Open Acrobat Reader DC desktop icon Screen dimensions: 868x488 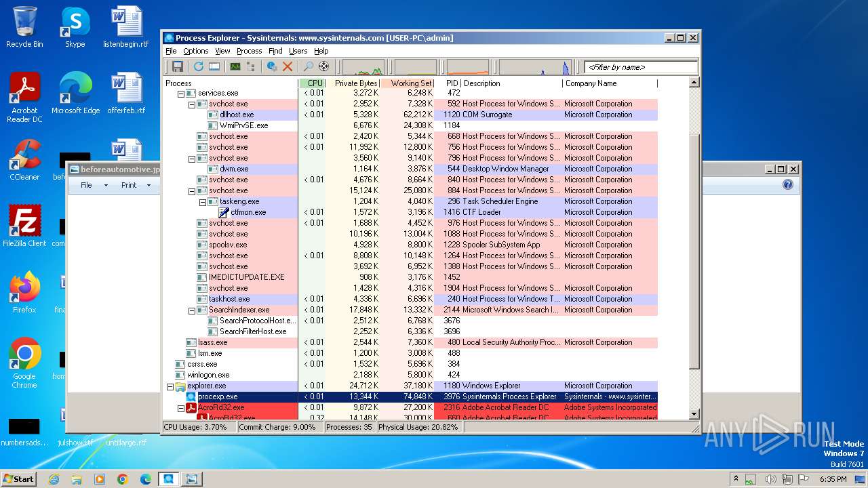pyautogui.click(x=24, y=98)
